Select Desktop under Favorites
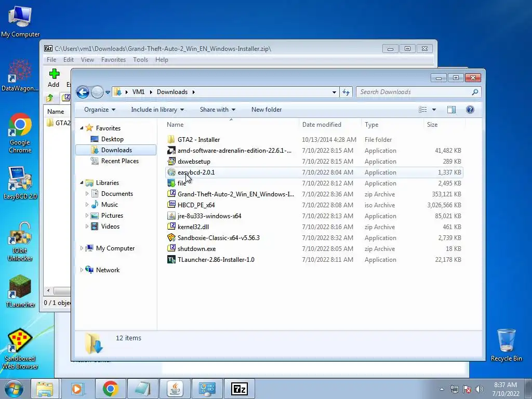This screenshot has width=532, height=399. (x=112, y=139)
